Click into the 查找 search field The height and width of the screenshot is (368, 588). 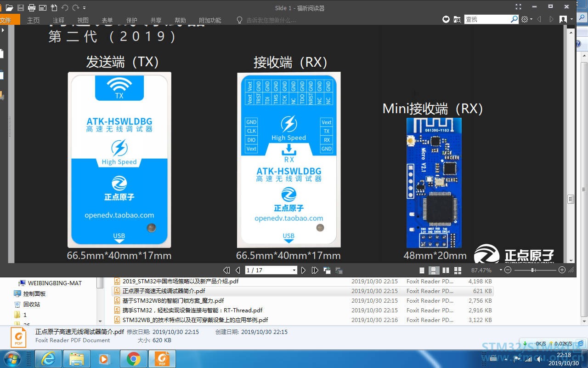(487, 19)
